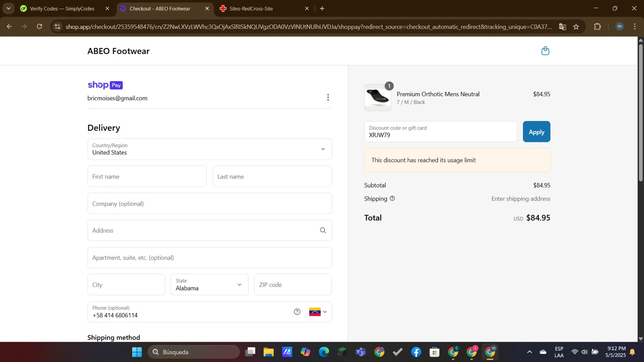Click the Apartment, suite, etc. field
This screenshot has width=644, height=362.
tap(210, 258)
